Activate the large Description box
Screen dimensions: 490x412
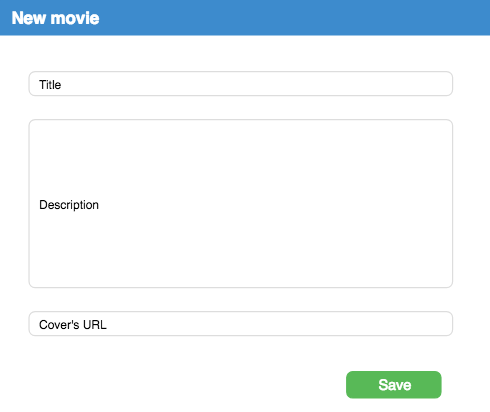(x=241, y=204)
